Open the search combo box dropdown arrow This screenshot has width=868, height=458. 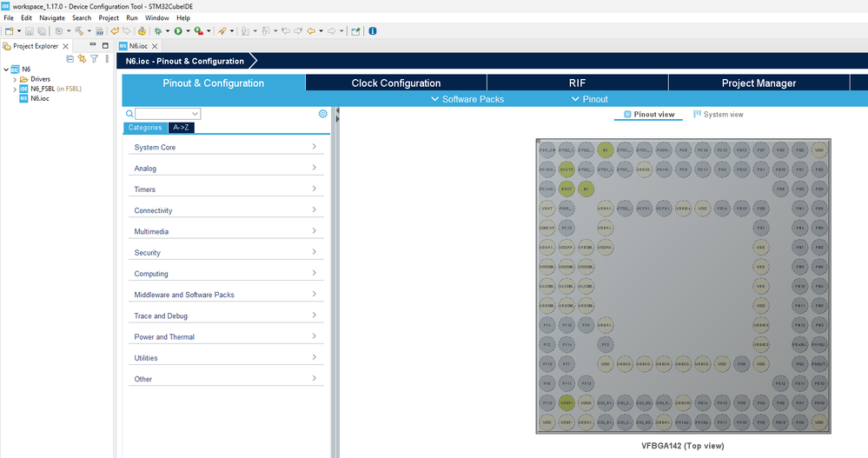click(195, 114)
